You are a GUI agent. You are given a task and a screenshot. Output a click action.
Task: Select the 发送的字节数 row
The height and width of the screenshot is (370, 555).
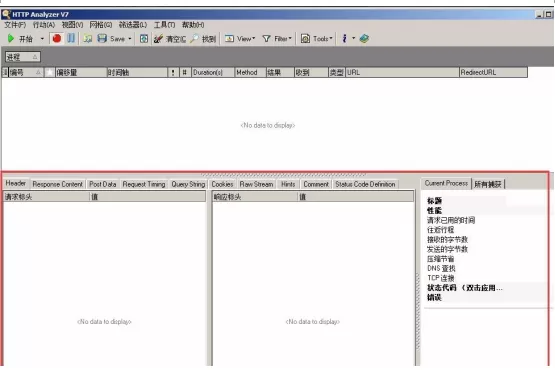click(447, 249)
